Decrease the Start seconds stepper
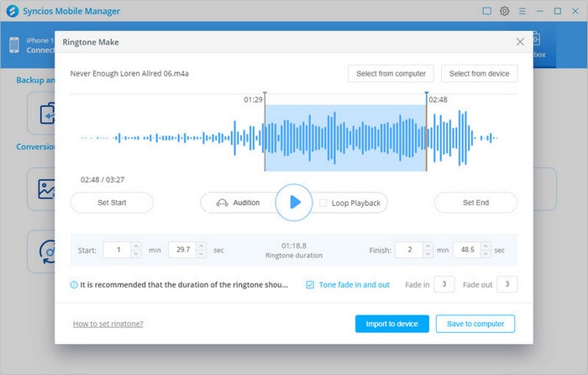Image resolution: width=588 pixels, height=375 pixels. click(x=201, y=253)
